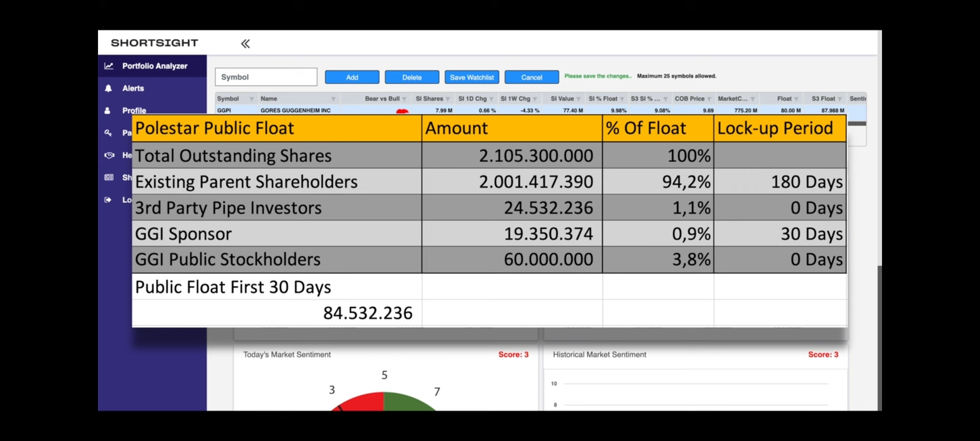980x441 pixels.
Task: Open filter on Name column header
Action: 333,99
